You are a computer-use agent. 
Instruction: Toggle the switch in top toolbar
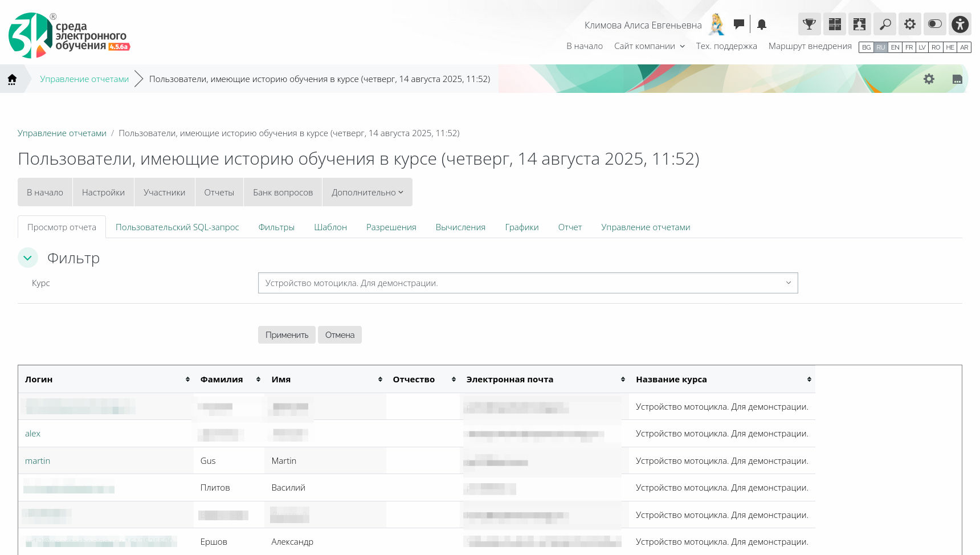tap(934, 24)
